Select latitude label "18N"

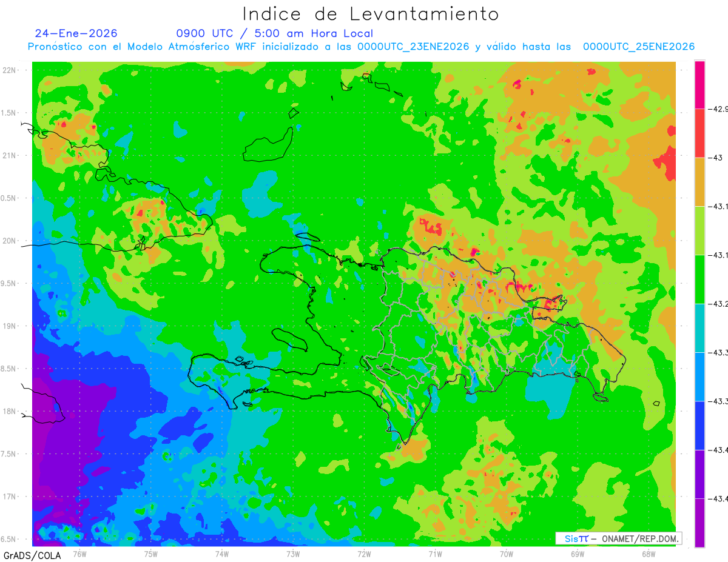coord(10,411)
